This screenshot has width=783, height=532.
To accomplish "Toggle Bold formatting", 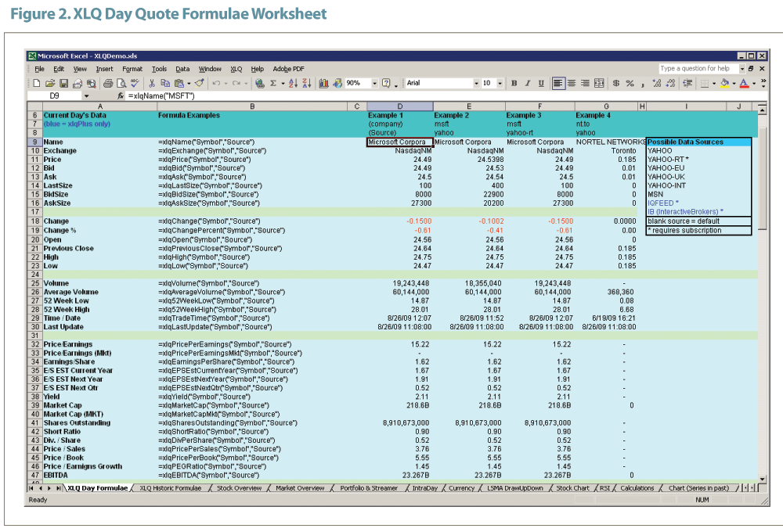I will (x=514, y=84).
